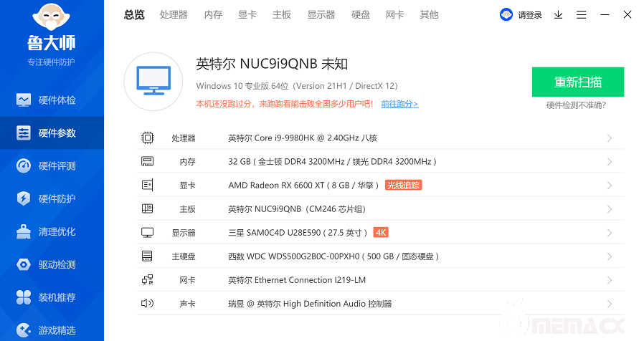Image resolution: width=644 pixels, height=341 pixels.
Task: Expand 网卡 row chevron
Action: [x=610, y=280]
